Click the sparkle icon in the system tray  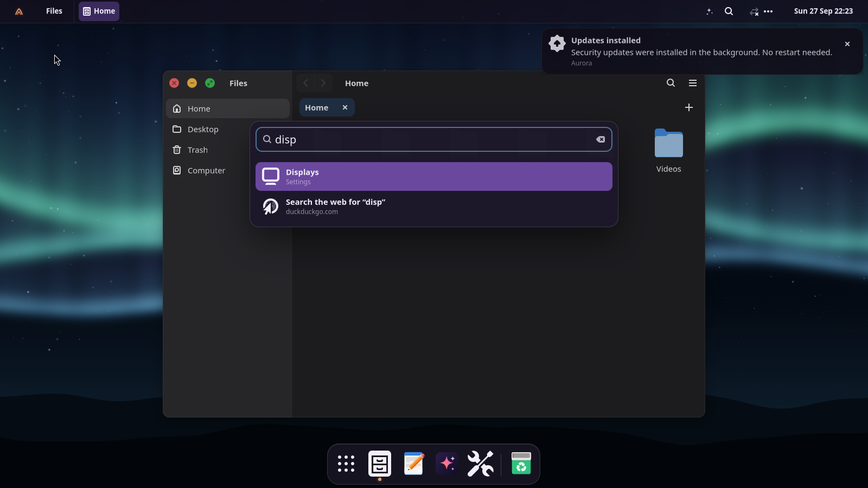pos(710,11)
